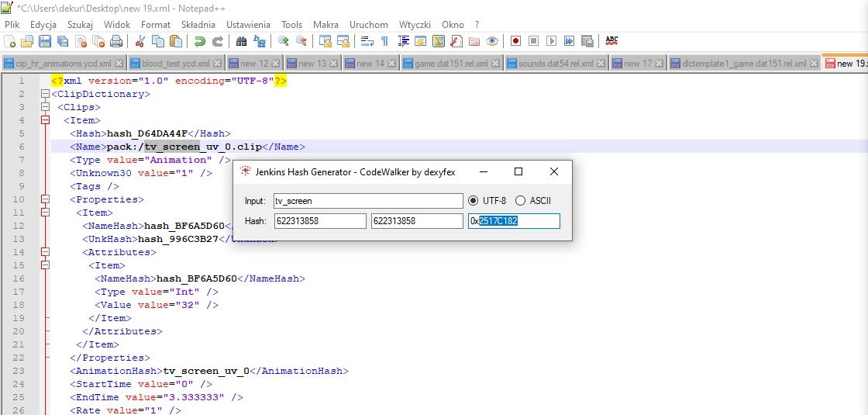Open the Ustawienia menu
The image size is (868, 415).
pos(248,24)
